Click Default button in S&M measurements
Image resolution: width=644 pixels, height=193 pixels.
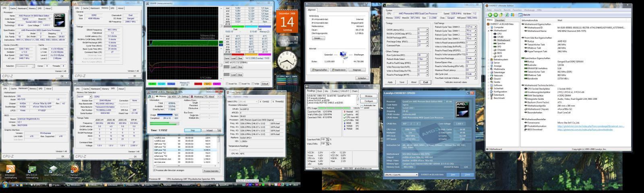pyautogui.click(x=265, y=84)
